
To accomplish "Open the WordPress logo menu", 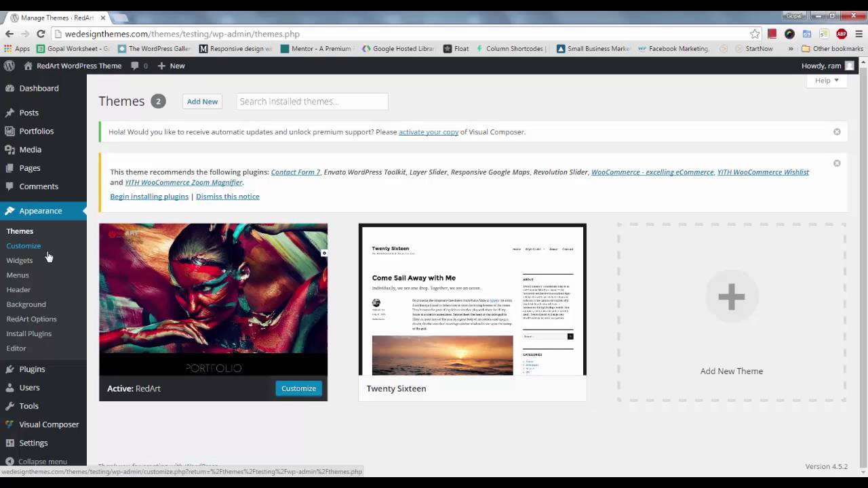I will point(9,66).
